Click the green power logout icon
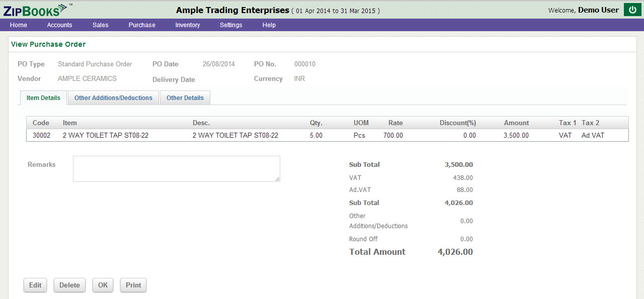This screenshot has width=644, height=299. (x=632, y=10)
